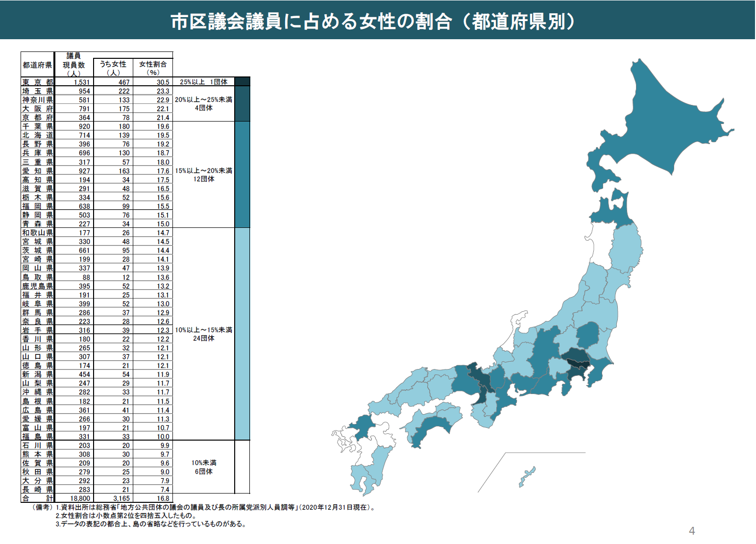Click the value 1,531 in 東京都 row
Image resolution: width=756 pixels, height=544 pixels.
82,82
